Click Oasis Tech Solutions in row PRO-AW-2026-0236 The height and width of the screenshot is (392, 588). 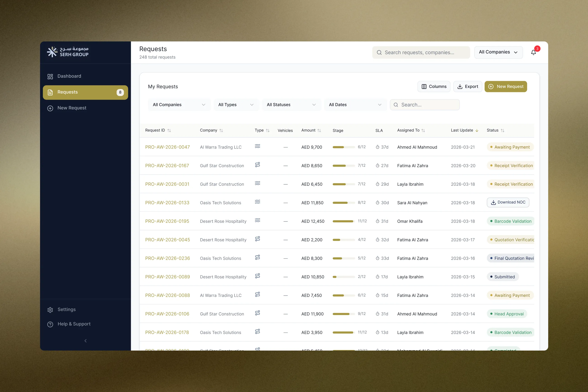tap(220, 258)
